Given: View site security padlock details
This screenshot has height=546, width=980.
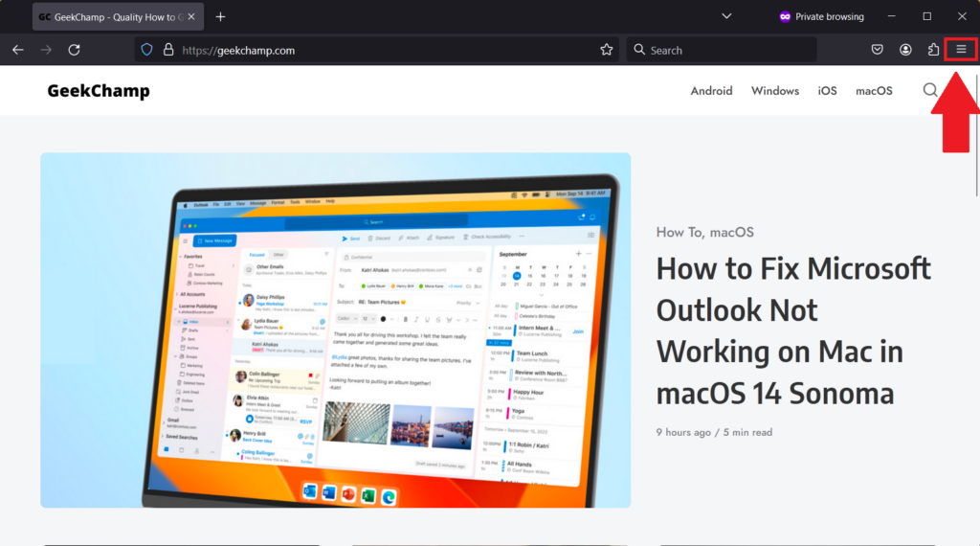Looking at the screenshot, I should click(x=168, y=50).
